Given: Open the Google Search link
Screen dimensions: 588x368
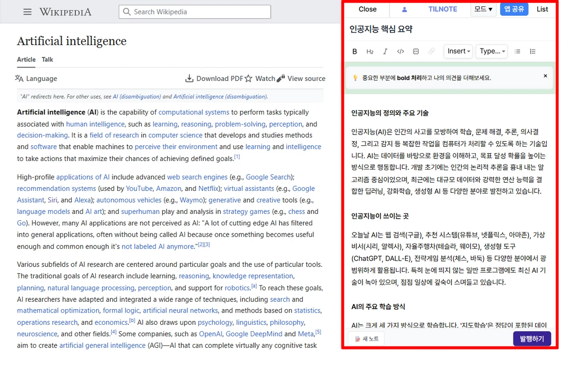Looking at the screenshot, I should [269, 177].
